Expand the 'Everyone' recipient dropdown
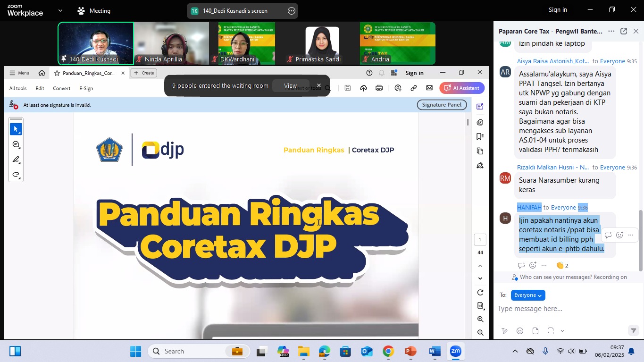Viewport: 644px width, 362px height. click(527, 295)
